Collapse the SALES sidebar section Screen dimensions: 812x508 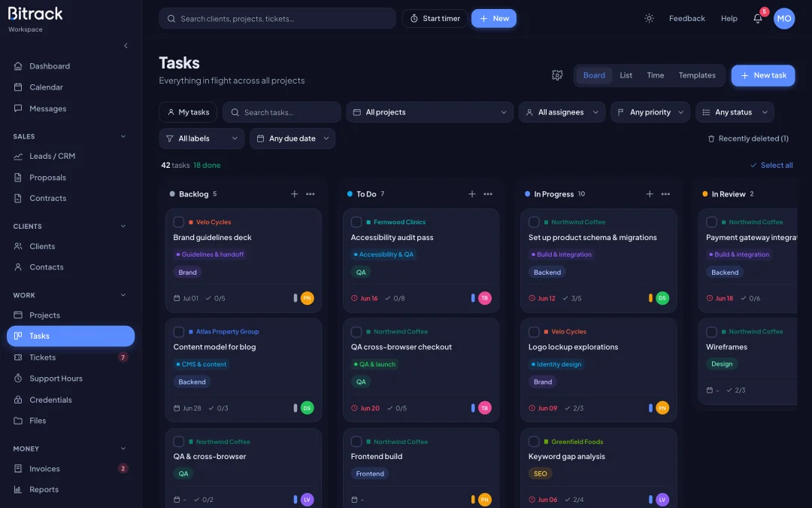(123, 136)
